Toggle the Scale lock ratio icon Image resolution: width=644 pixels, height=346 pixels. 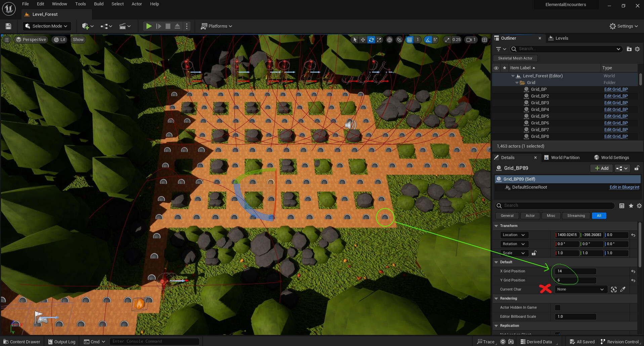pyautogui.click(x=534, y=253)
